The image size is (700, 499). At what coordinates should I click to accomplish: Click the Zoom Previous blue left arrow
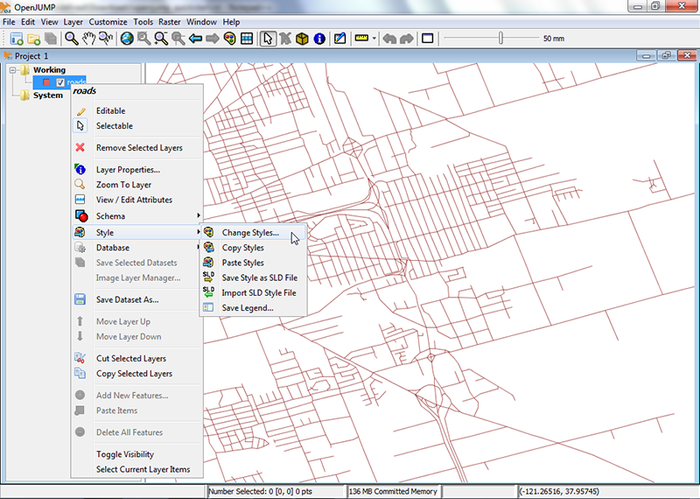tap(196, 39)
